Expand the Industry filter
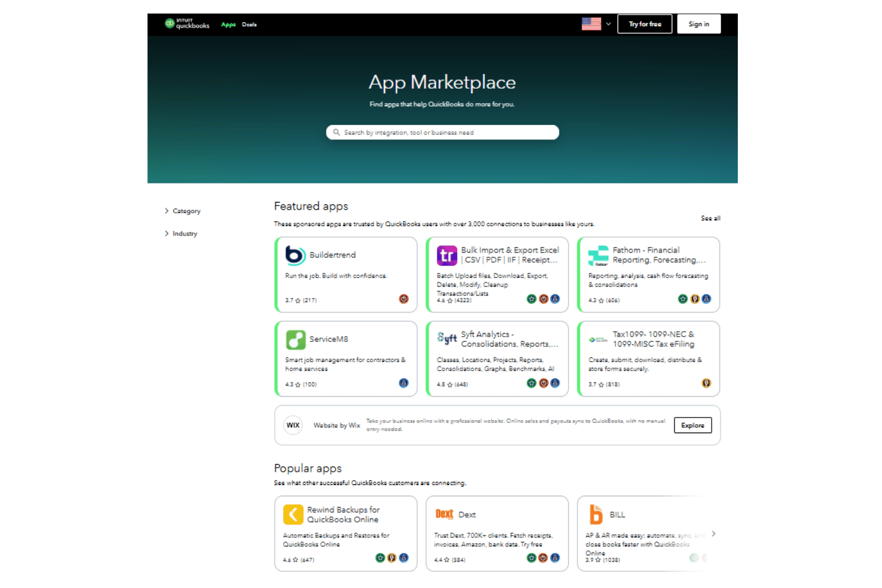Image resolution: width=882 pixels, height=588 pixels. (181, 234)
